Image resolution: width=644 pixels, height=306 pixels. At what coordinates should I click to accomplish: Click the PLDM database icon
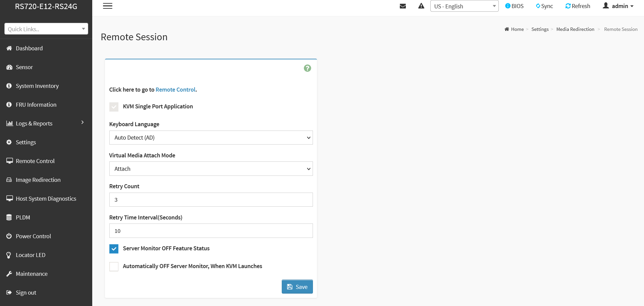pyautogui.click(x=9, y=217)
